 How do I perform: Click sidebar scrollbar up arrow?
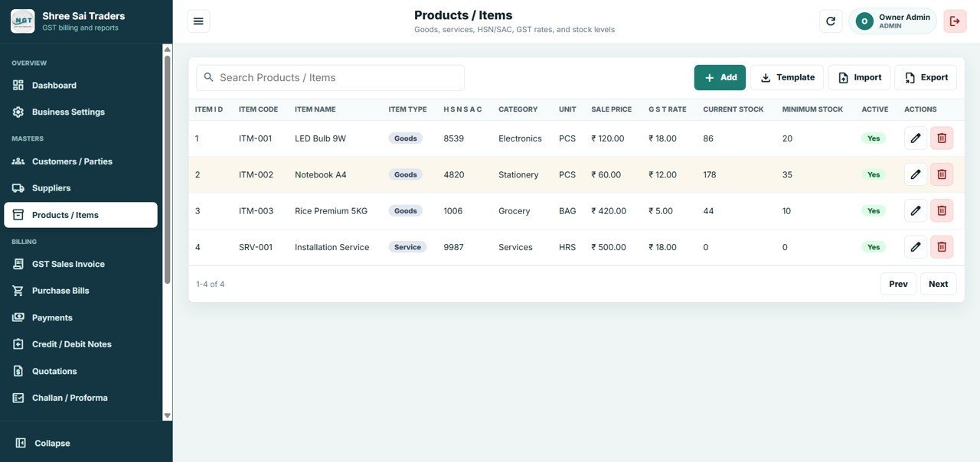tap(168, 50)
